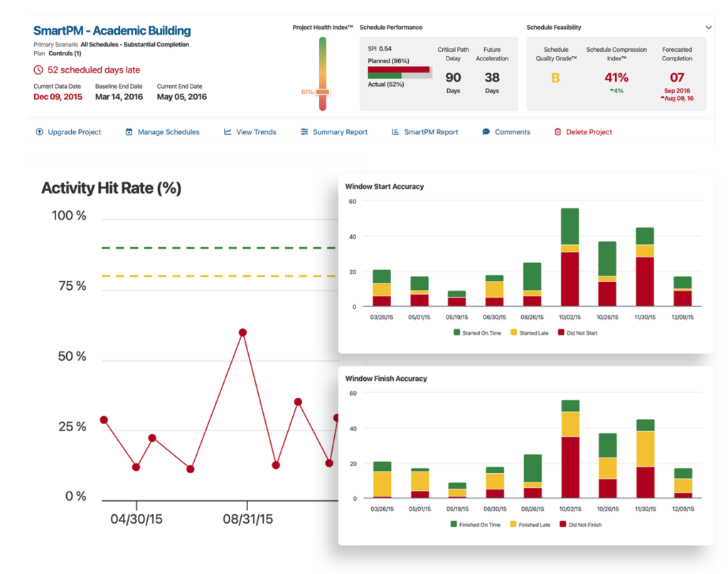Image resolution: width=728 pixels, height=574 pixels.
Task: Toggle Finished Late legend swatch
Action: pos(513,524)
